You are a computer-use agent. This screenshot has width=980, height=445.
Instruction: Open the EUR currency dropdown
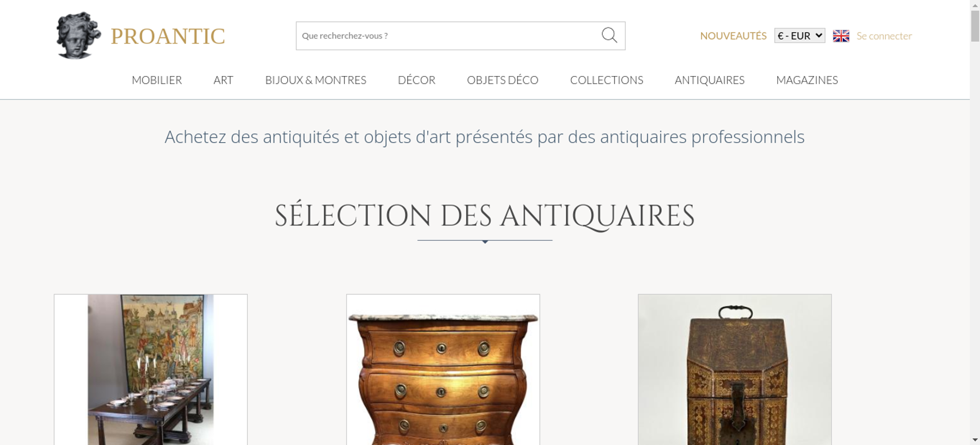(800, 36)
